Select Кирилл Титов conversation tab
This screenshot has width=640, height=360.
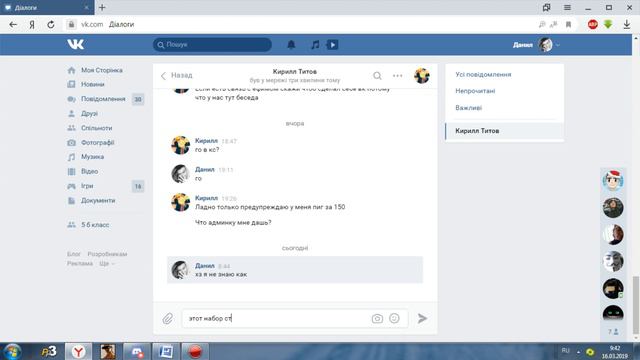coord(504,131)
